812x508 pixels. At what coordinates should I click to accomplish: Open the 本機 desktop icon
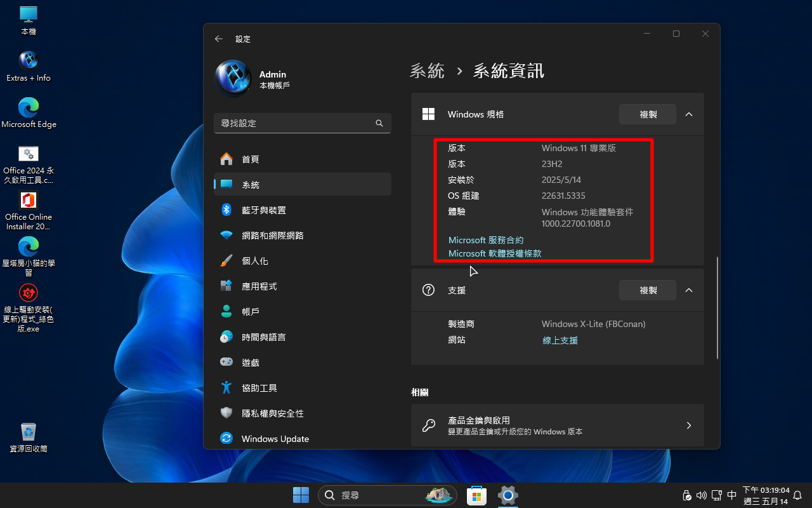[x=29, y=20]
